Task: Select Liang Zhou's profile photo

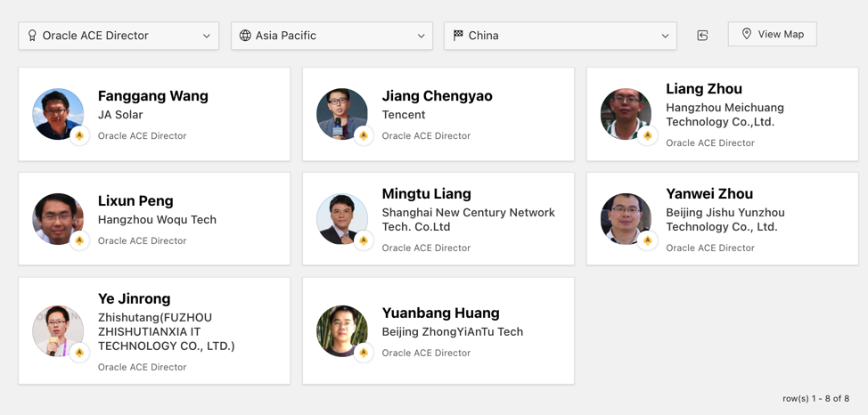Action: tap(625, 113)
